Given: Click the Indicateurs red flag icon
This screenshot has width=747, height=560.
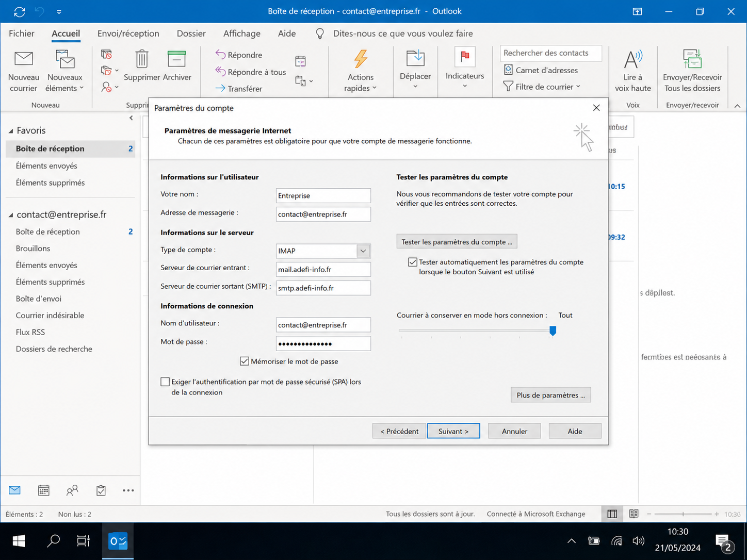Looking at the screenshot, I should 465,57.
